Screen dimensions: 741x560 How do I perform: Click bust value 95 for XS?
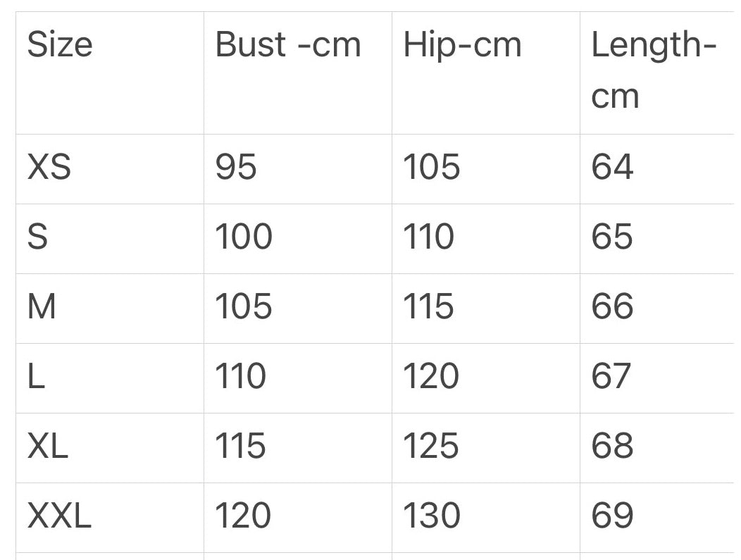click(x=236, y=167)
